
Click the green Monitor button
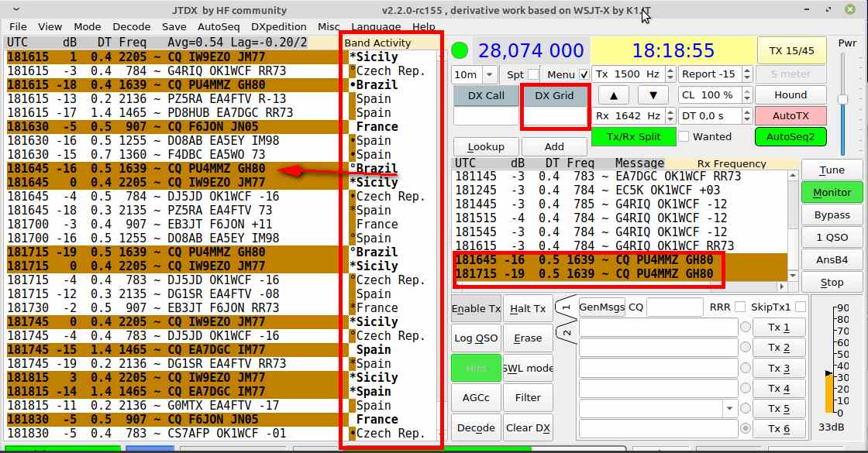[832, 192]
